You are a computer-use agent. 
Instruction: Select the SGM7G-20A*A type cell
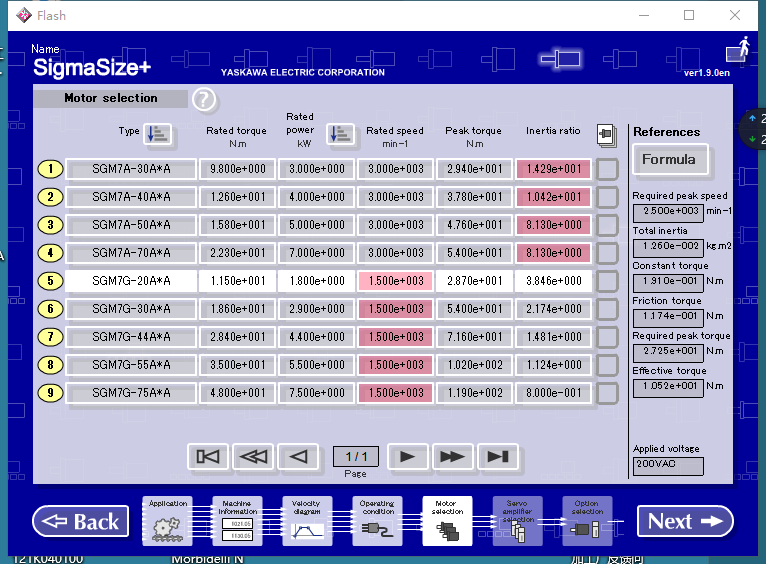131,281
